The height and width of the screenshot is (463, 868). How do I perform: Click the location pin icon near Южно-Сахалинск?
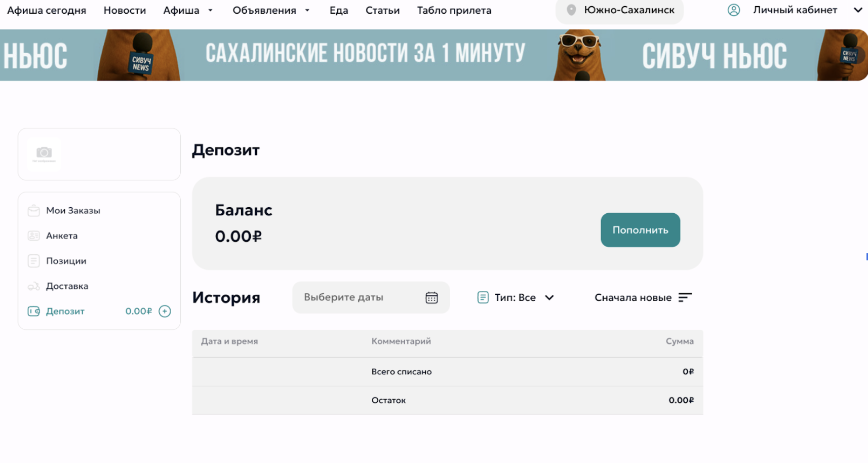571,10
